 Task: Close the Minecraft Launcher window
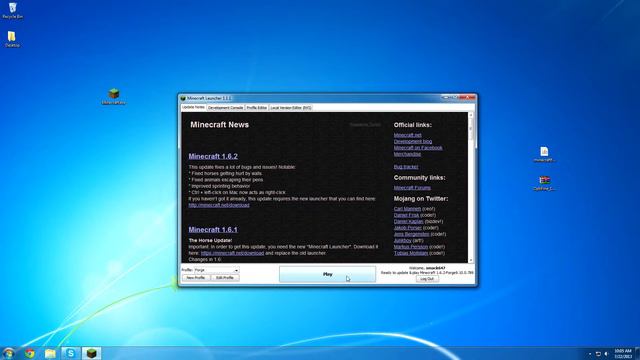point(467,98)
